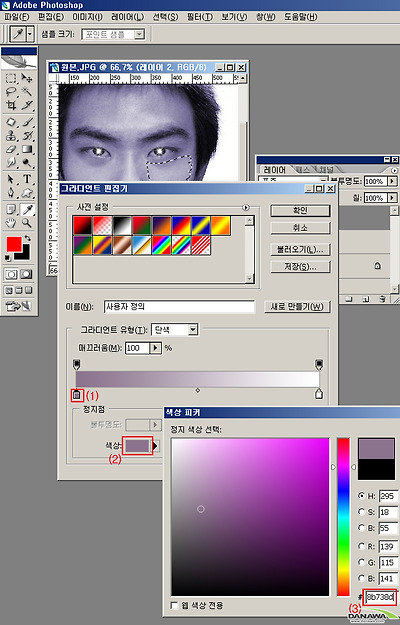Click the stop color swatch

tap(137, 446)
